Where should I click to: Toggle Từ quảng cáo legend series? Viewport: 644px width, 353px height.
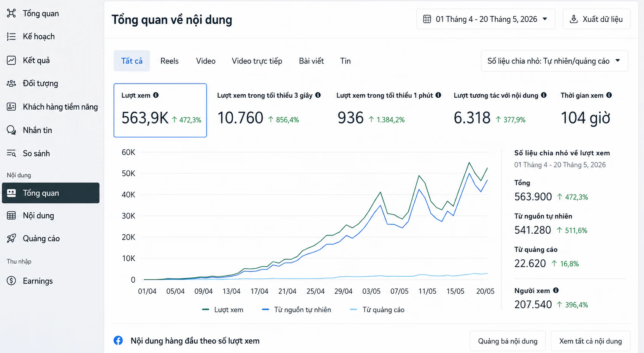[377, 310]
